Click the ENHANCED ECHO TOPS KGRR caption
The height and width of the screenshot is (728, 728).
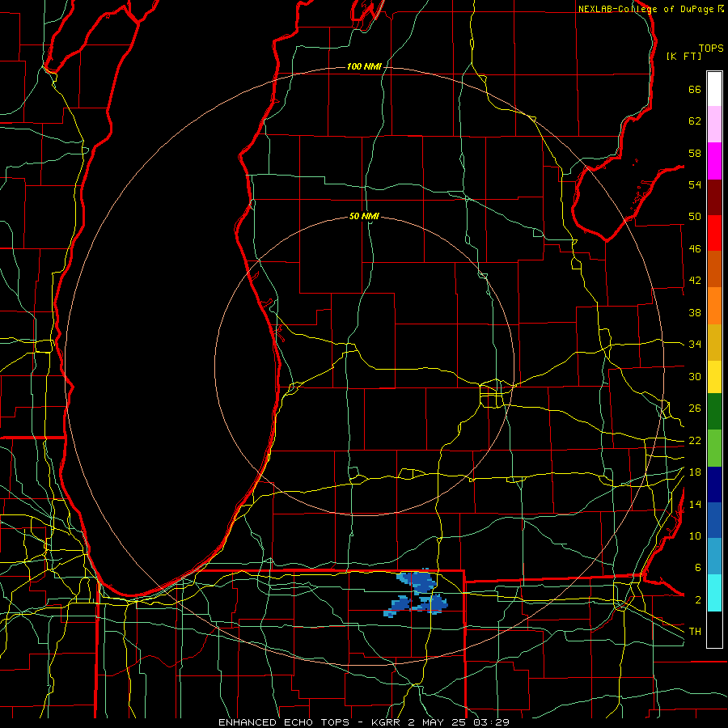click(364, 722)
